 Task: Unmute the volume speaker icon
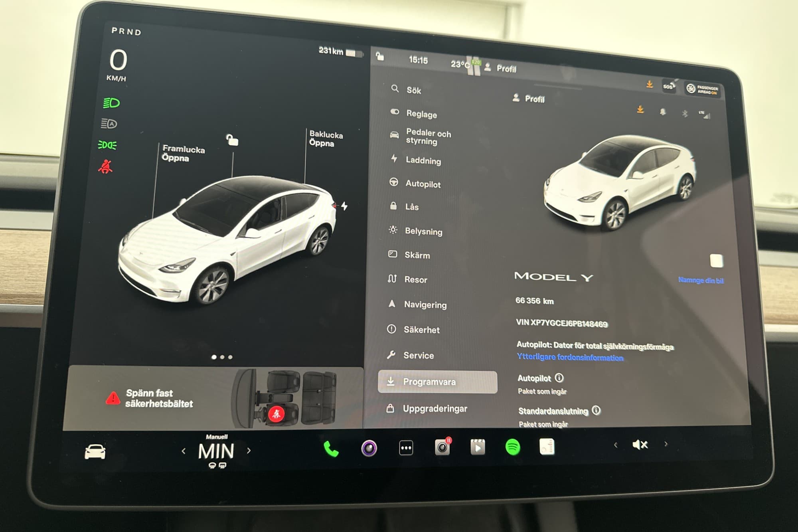pyautogui.click(x=640, y=445)
